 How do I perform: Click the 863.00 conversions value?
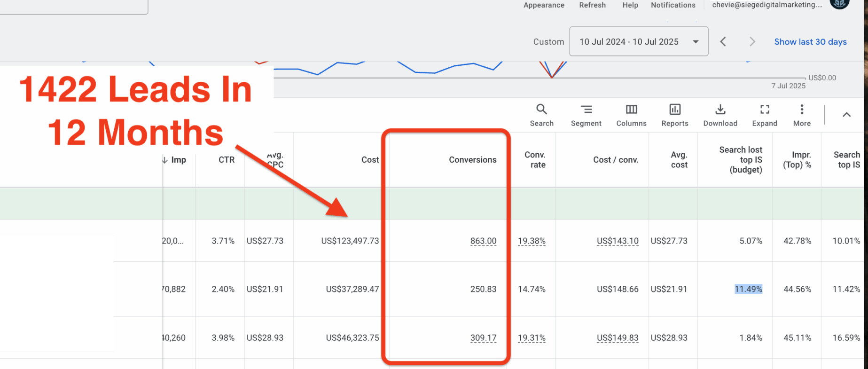(483, 241)
